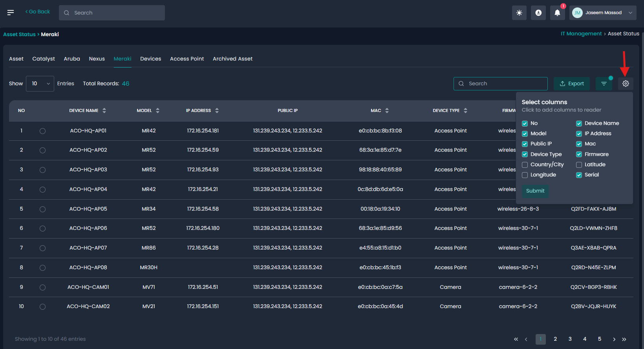Uncheck the Device Type column checkbox
644x349 pixels.
tap(525, 154)
